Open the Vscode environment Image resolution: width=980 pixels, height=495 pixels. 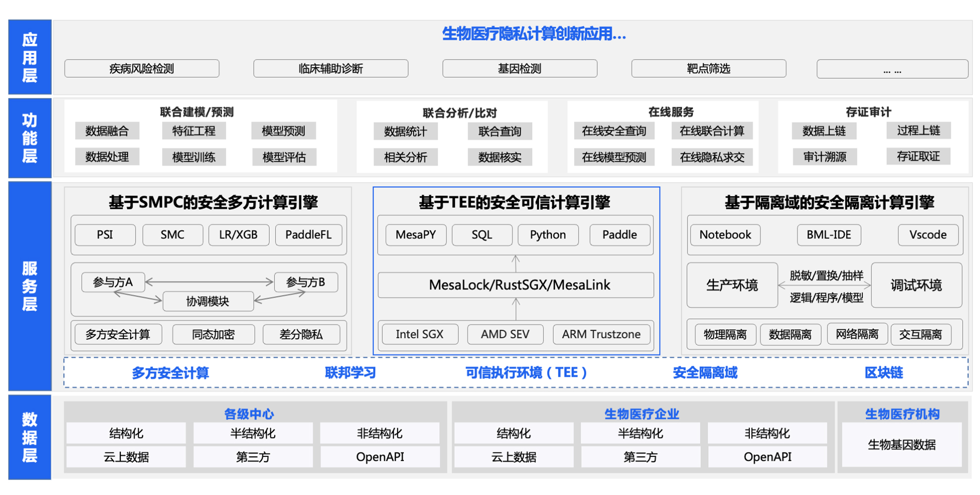click(x=928, y=235)
